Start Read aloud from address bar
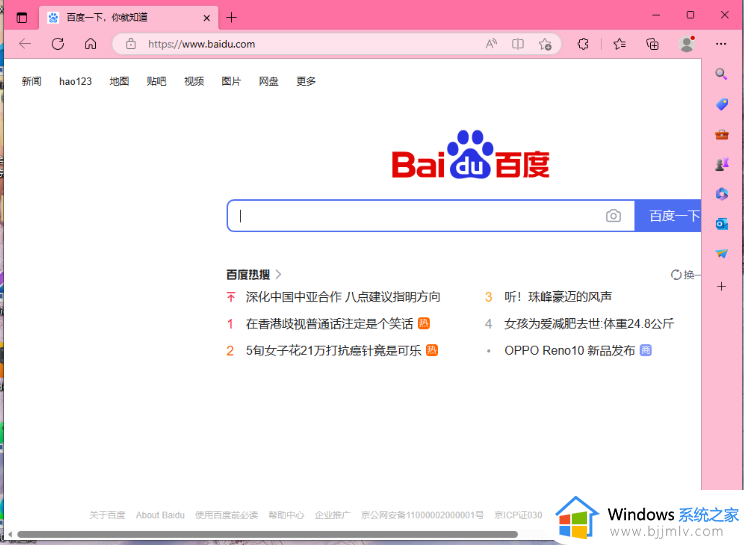Screen dimensions: 744x545 [x=491, y=44]
